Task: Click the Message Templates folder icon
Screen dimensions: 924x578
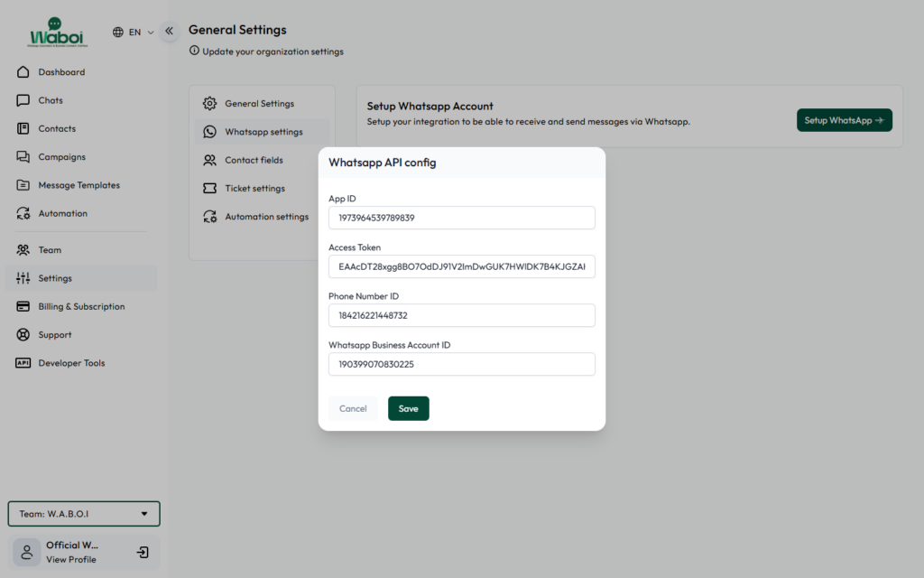Action: pyautogui.click(x=23, y=185)
